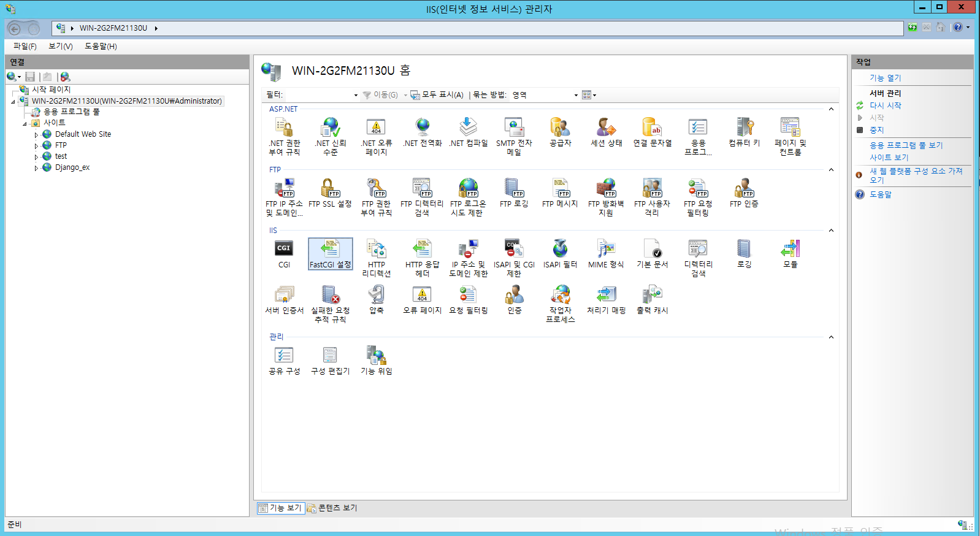Click 응용 프로그램 풀 보기 link
This screenshot has width=980, height=536.
pyautogui.click(x=906, y=145)
